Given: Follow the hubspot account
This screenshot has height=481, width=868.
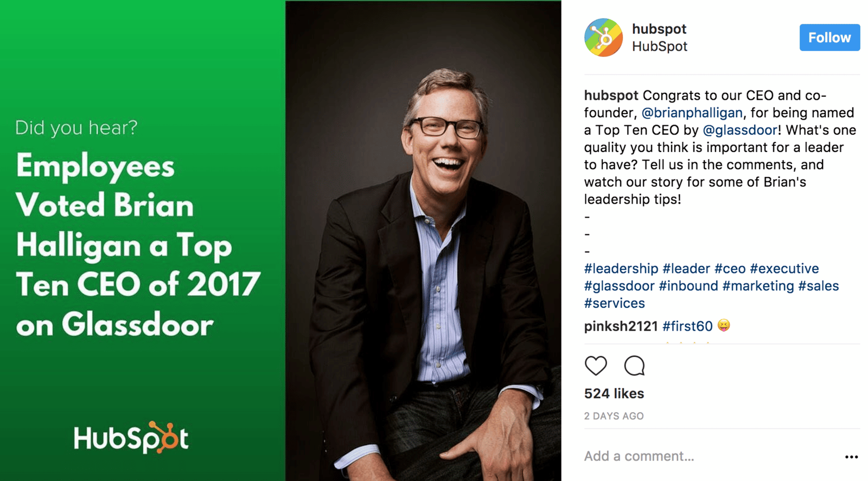Looking at the screenshot, I should [829, 37].
